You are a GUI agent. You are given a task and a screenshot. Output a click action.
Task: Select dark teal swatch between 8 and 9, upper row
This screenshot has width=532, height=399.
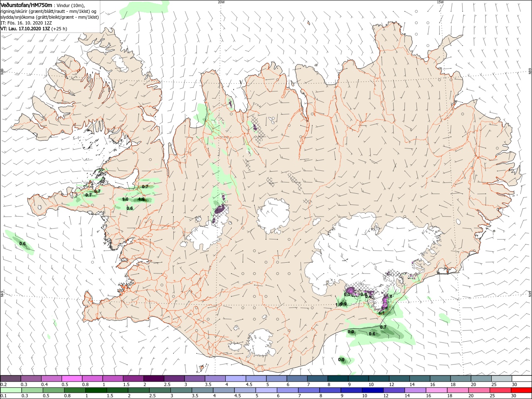coord(337,379)
